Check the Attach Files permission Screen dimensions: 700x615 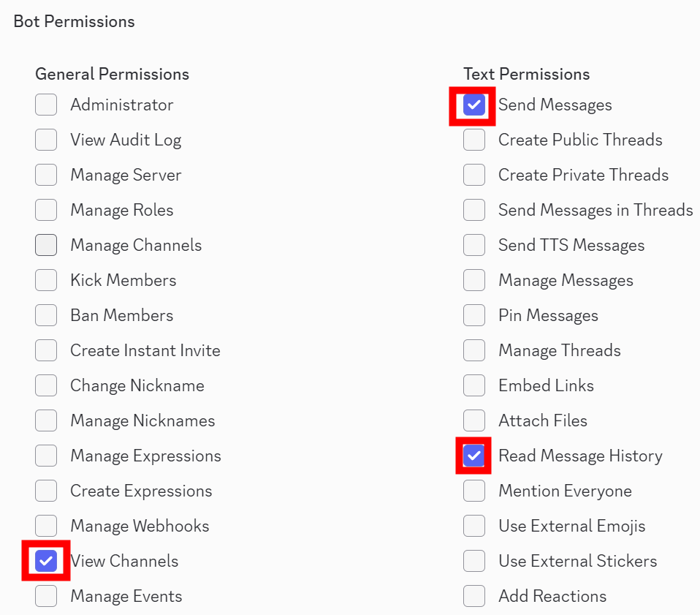click(474, 421)
